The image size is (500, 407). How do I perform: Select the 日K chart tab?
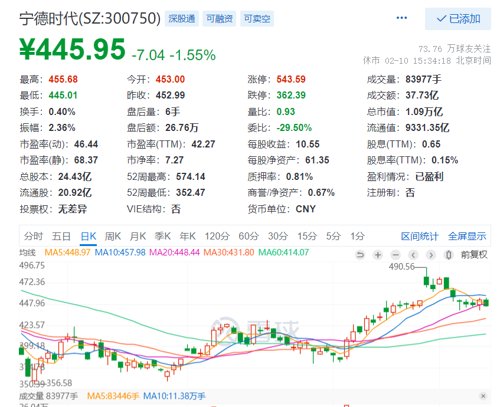[88, 236]
